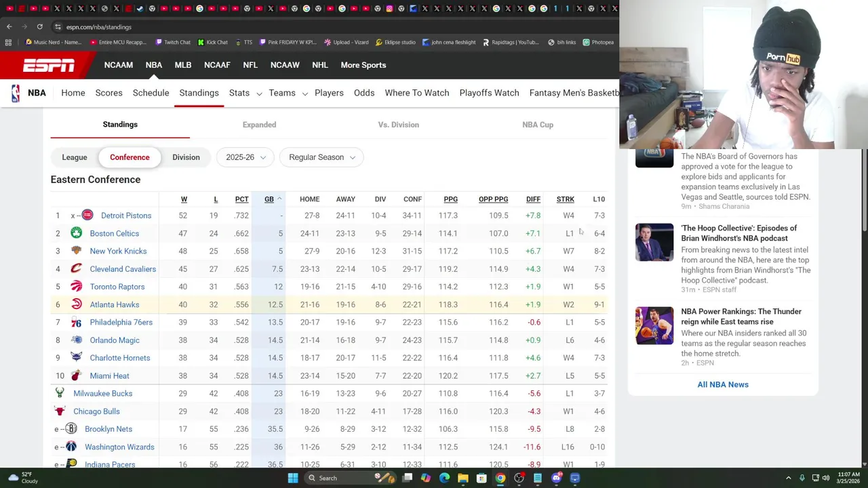Image resolution: width=868 pixels, height=488 pixels.
Task: Open the Scores nav item
Action: click(108, 93)
